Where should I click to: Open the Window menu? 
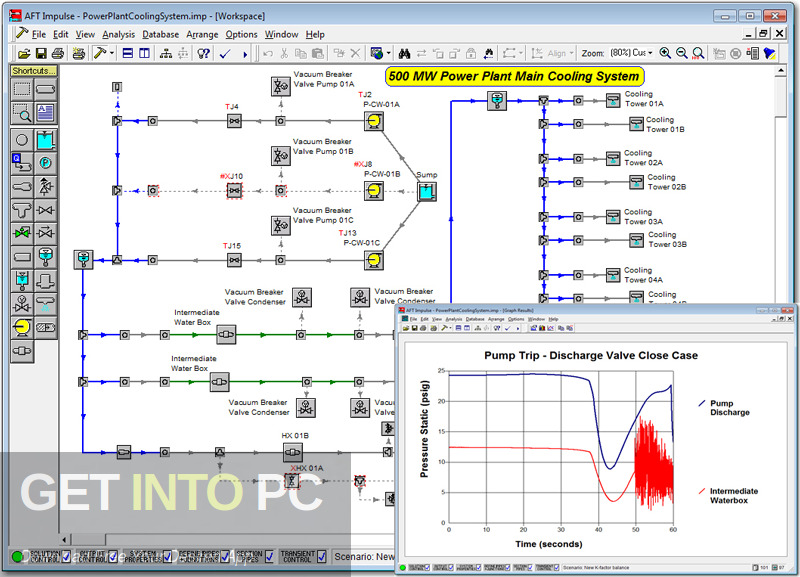point(281,34)
